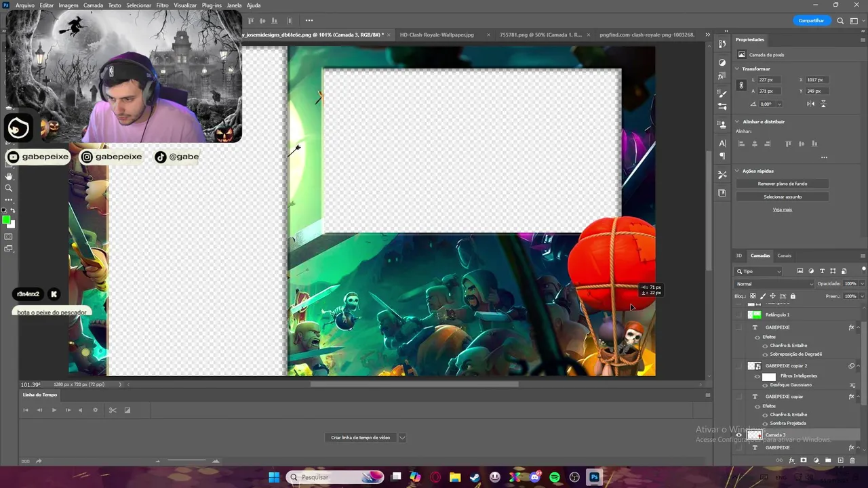Screen dimensions: 868x488
Task: Collapse the Transformar section
Action: tap(738, 68)
